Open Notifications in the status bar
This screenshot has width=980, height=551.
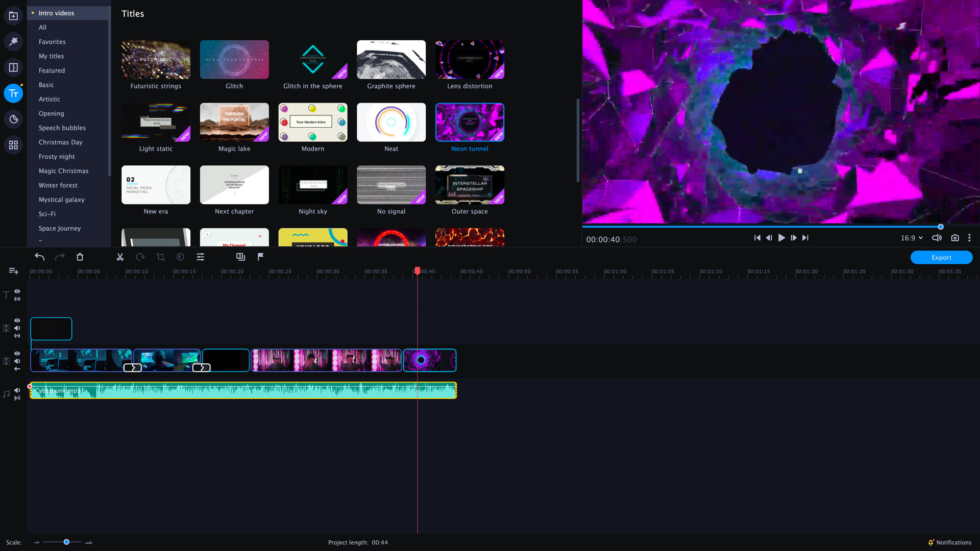tap(950, 542)
